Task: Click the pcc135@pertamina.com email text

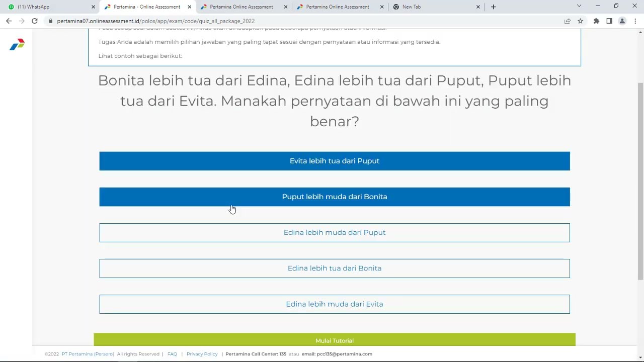Action: click(345, 354)
